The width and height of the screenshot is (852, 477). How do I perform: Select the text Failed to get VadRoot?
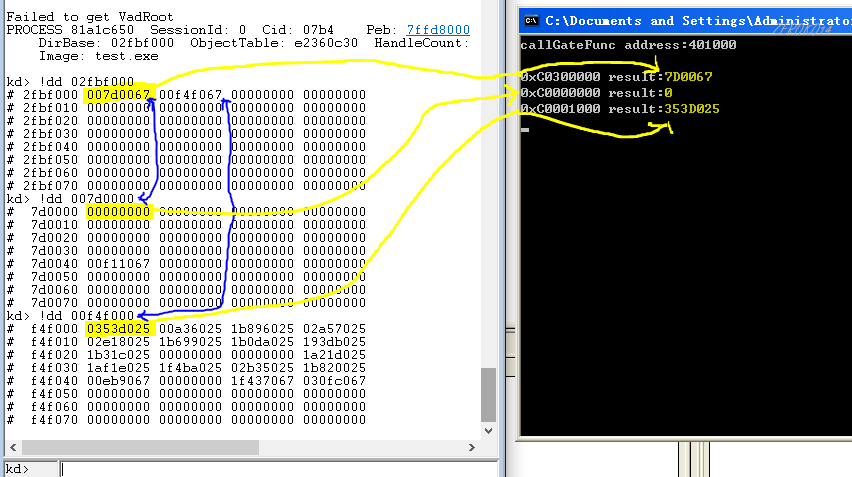(x=90, y=17)
